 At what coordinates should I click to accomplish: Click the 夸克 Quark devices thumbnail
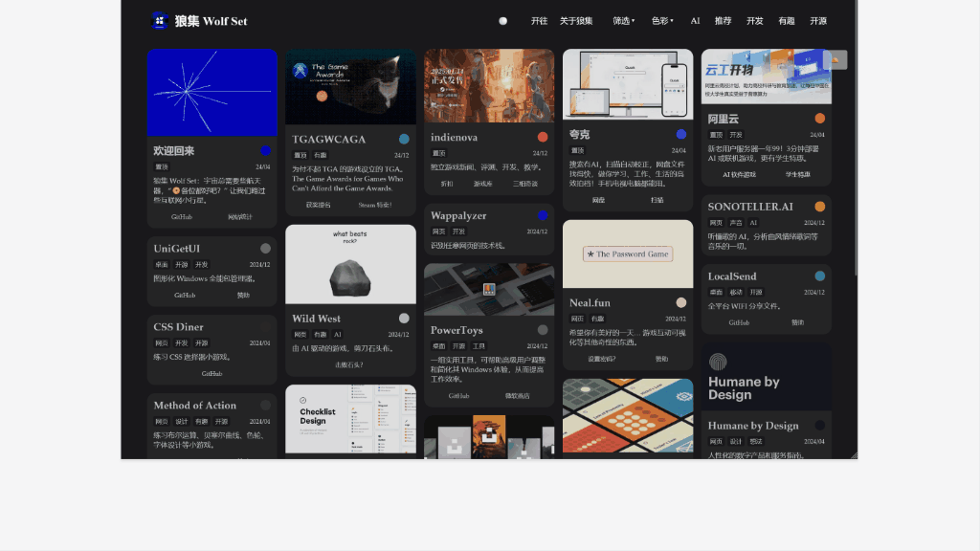(x=628, y=84)
